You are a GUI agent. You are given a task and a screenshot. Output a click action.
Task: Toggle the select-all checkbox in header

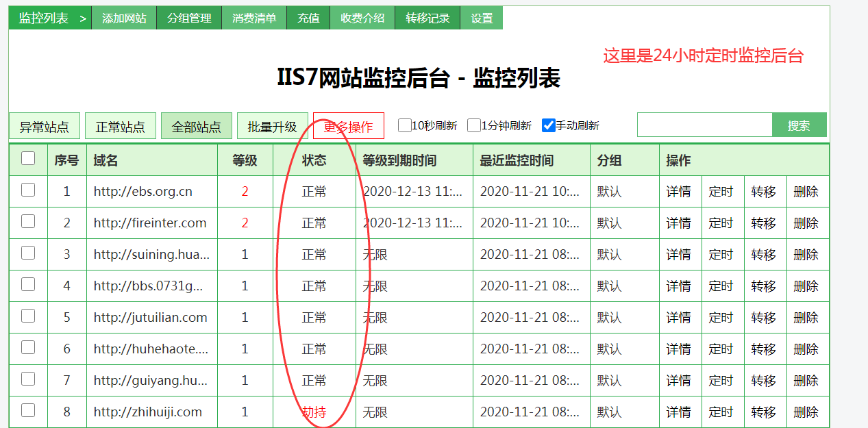[28, 159]
